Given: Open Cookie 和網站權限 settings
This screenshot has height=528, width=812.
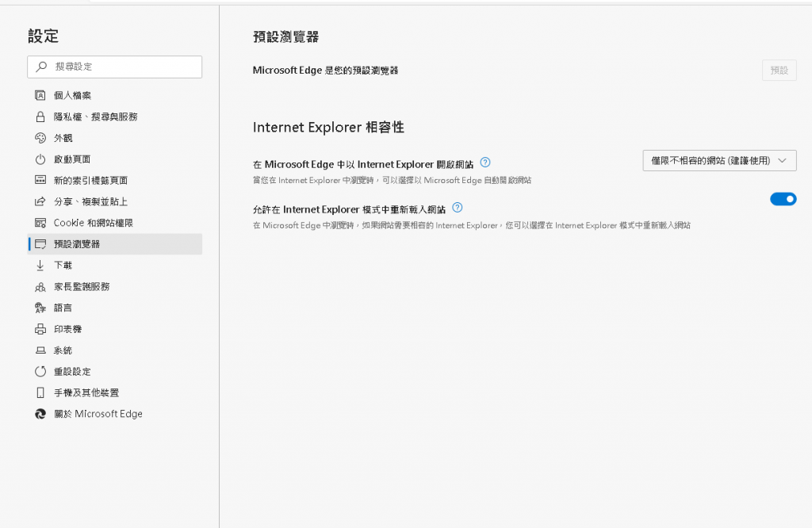Looking at the screenshot, I should [114, 223].
